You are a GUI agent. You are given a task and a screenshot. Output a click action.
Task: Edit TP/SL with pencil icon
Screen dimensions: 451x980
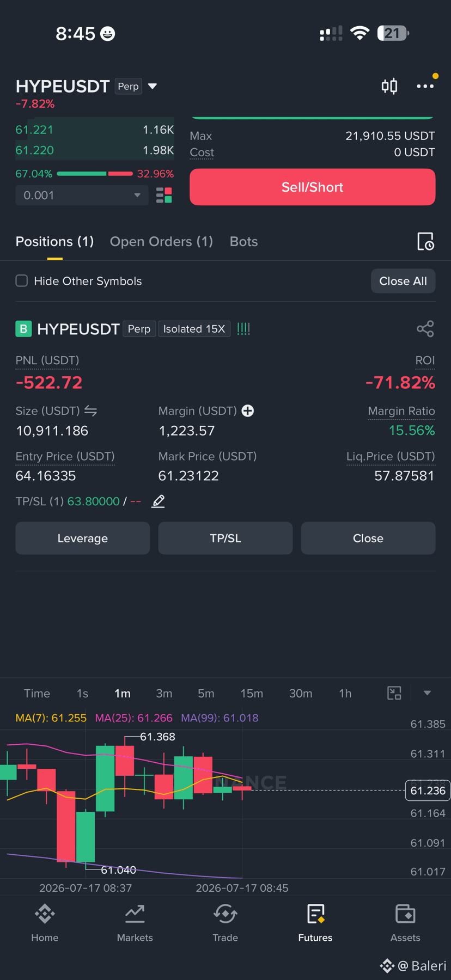pyautogui.click(x=158, y=501)
